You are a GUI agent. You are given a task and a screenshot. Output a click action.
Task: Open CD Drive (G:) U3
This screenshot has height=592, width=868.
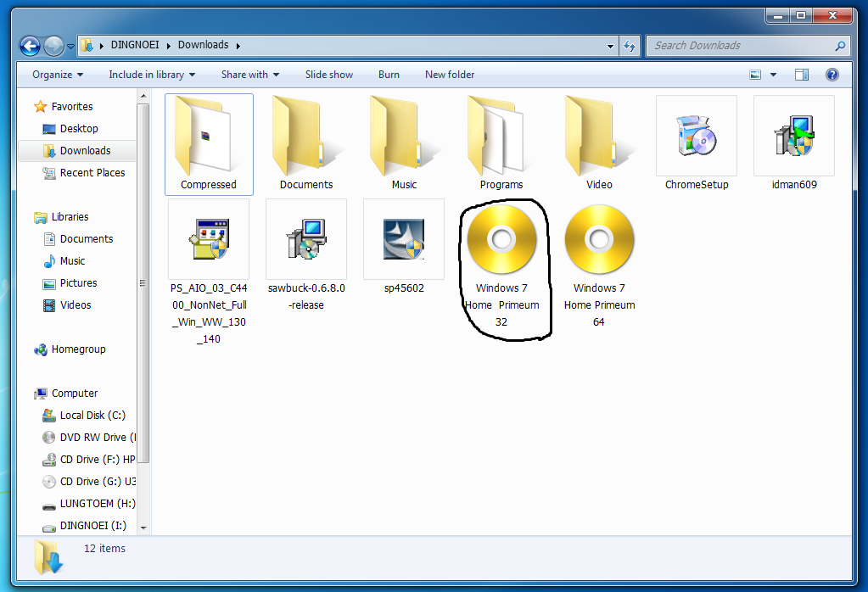(88, 482)
